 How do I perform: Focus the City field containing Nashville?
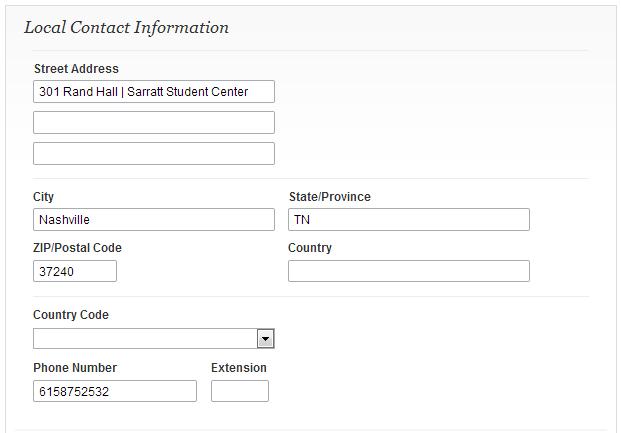point(153,220)
